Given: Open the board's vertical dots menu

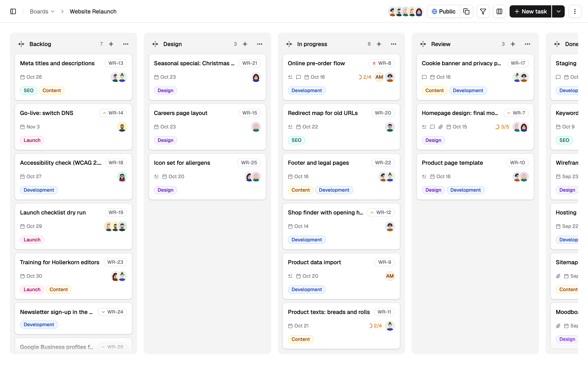Looking at the screenshot, I should (575, 11).
